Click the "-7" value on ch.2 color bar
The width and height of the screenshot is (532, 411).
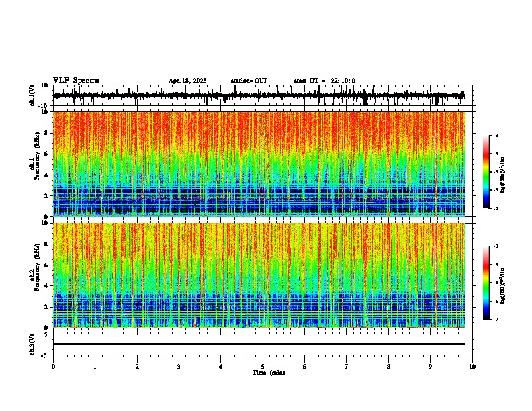tap(495, 319)
